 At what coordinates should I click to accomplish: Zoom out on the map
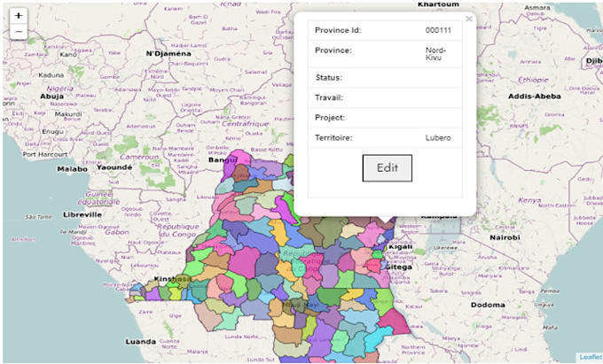pyautogui.click(x=19, y=32)
